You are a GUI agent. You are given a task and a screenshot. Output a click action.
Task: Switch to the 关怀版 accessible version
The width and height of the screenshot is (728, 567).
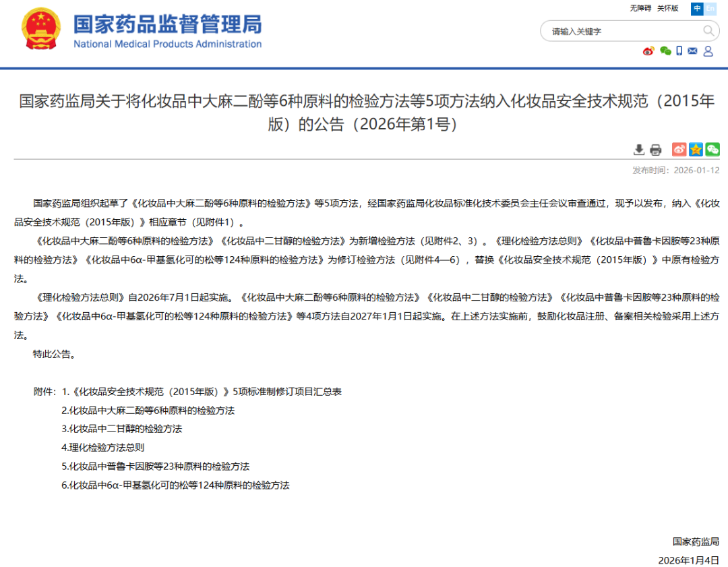[667, 8]
